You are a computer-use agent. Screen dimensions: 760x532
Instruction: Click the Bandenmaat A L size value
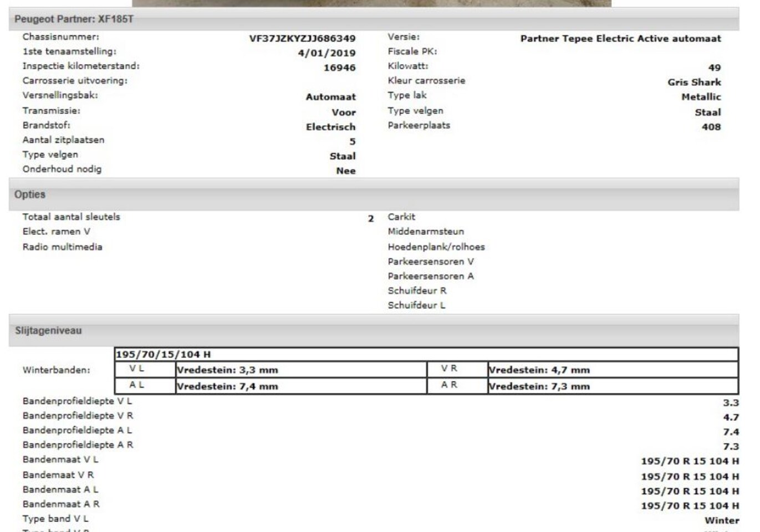(x=690, y=492)
